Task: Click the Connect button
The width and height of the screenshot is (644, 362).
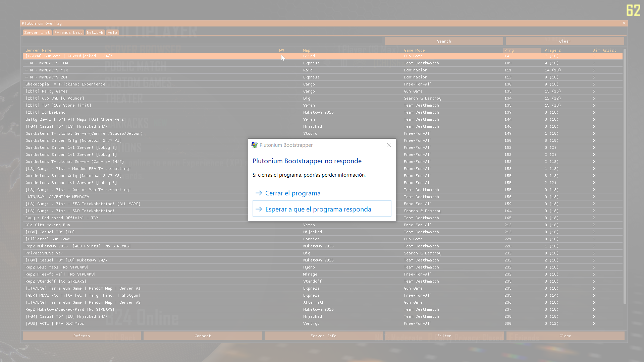Action: [x=203, y=336]
